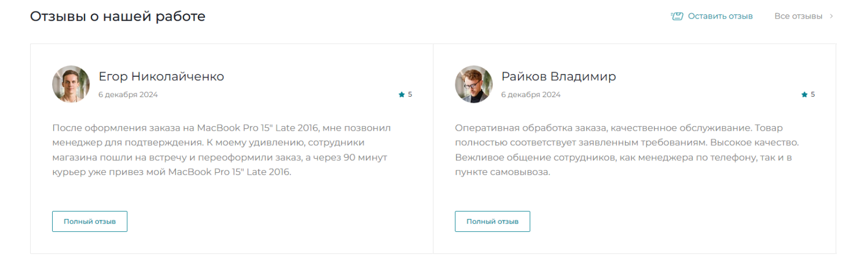The height and width of the screenshot is (263, 868).
Task: Click the star rating icon in Райков Владимир's review
Action: pos(804,94)
